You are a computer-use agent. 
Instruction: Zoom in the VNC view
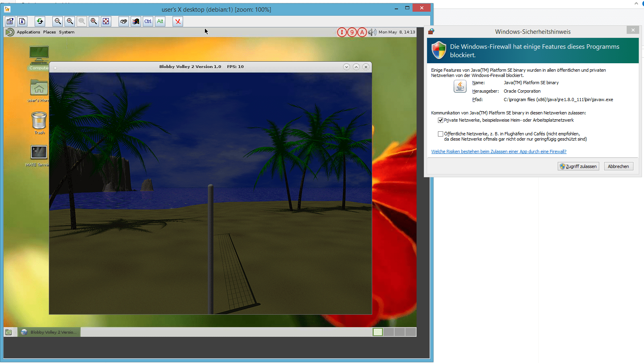point(70,21)
